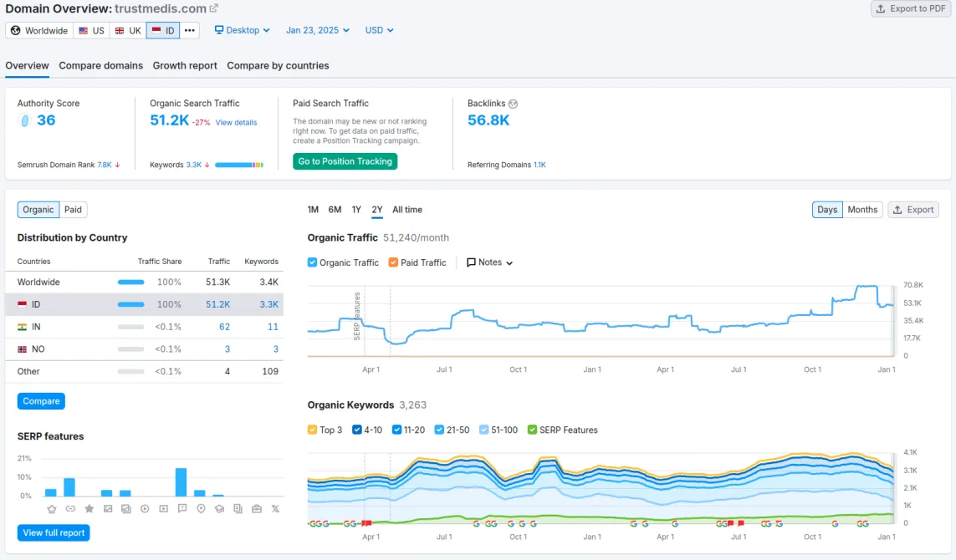Click the Worldwide traffic share bar
956x560 pixels.
point(131,283)
